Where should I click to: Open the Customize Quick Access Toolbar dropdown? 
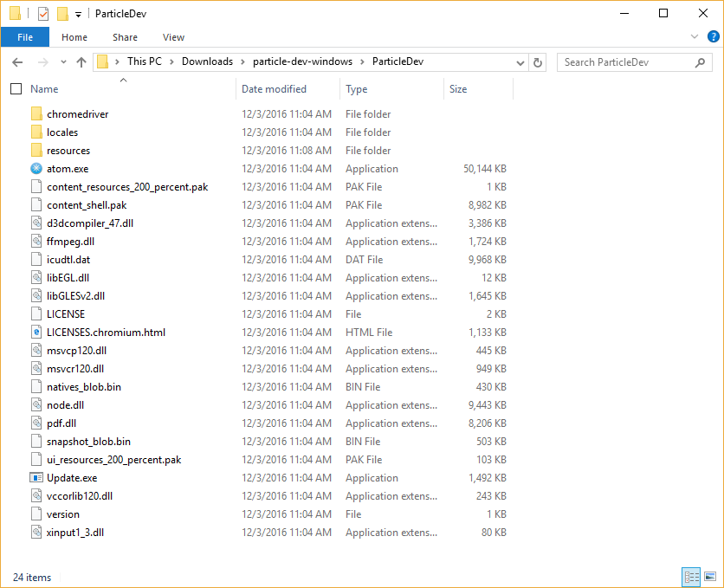[79, 15]
